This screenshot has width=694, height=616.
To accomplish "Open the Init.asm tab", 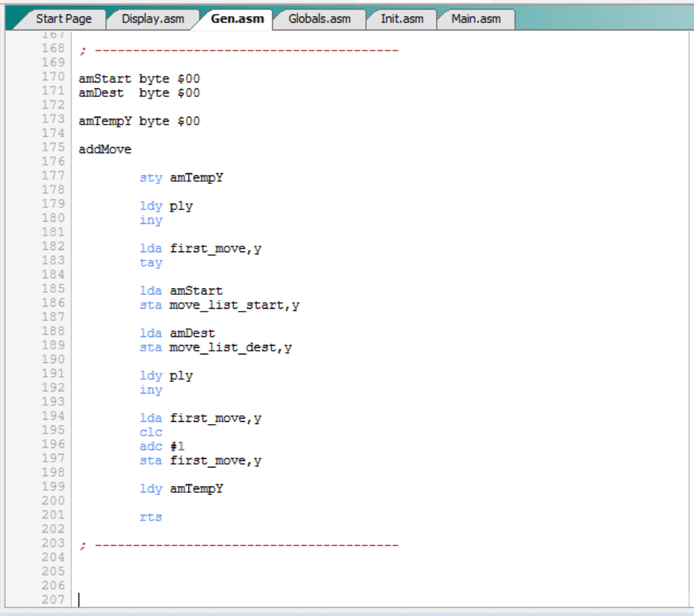I will [402, 19].
